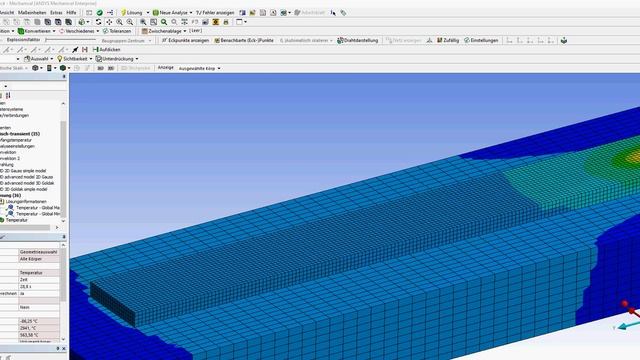Viewport: 640px width, 360px height.
Task: Click the Aufdicken button
Action: click(107, 49)
